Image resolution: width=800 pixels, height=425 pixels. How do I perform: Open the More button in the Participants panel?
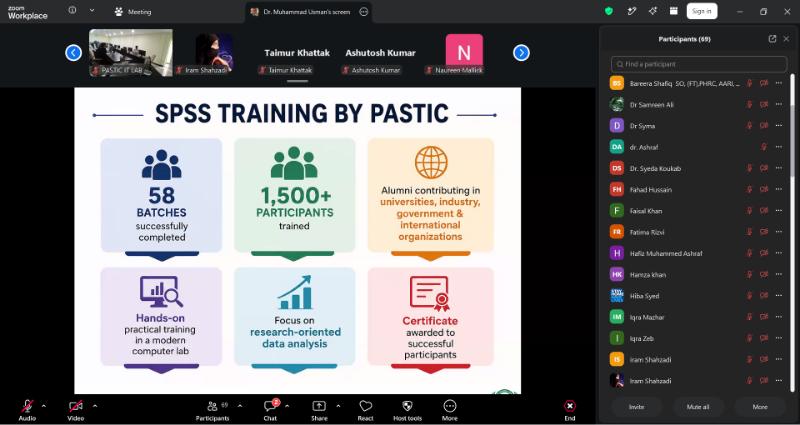pos(760,407)
